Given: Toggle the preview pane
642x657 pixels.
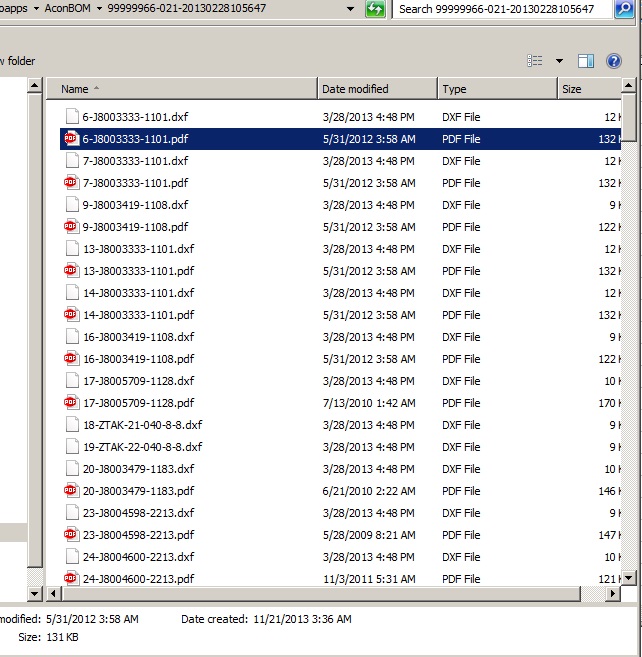Looking at the screenshot, I should [x=586, y=61].
